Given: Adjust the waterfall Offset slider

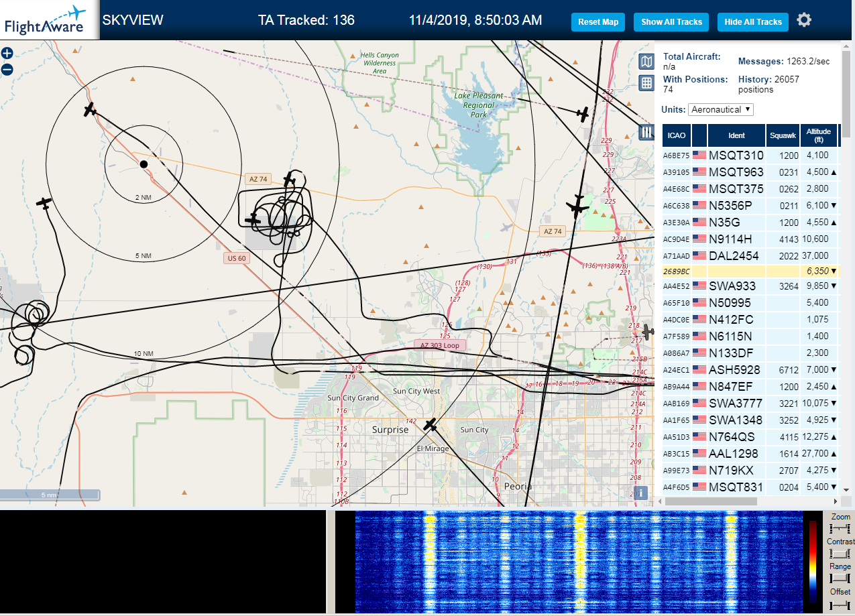Looking at the screenshot, I should [840, 605].
